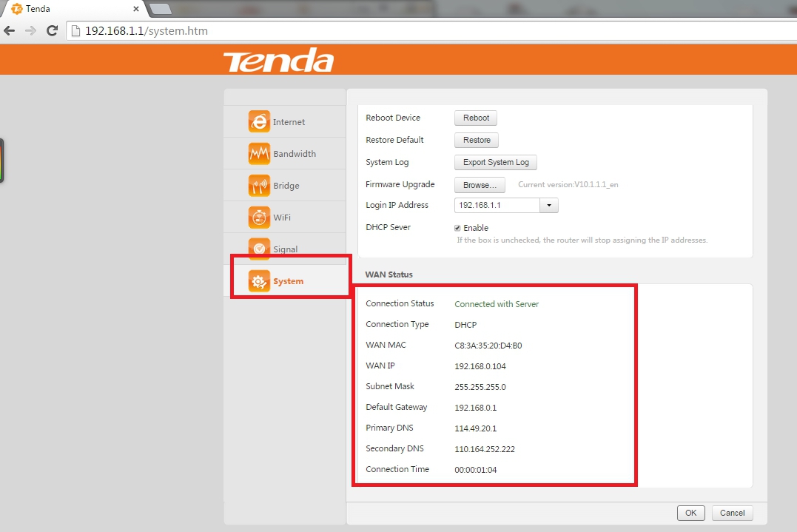The image size is (797, 532).
Task: Click the System gear icon
Action: pos(259,281)
